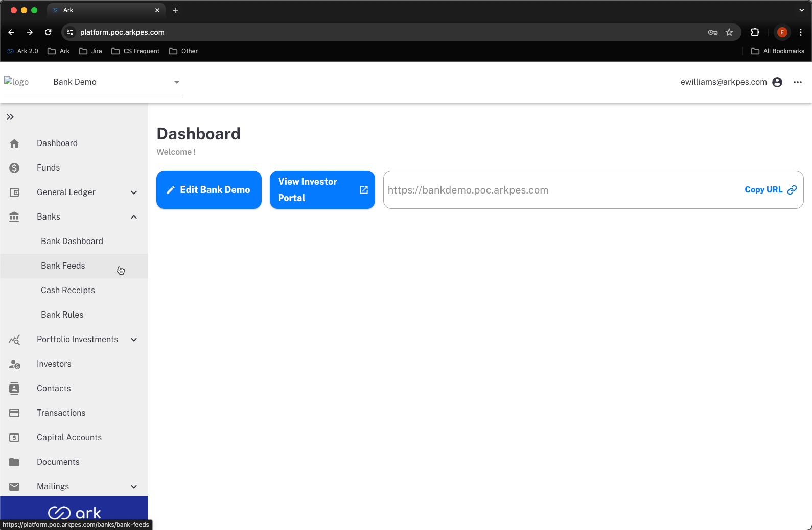Screen dimensions: 812x530
Task: Select Bank Rules submenu item
Action: coord(74,315)
